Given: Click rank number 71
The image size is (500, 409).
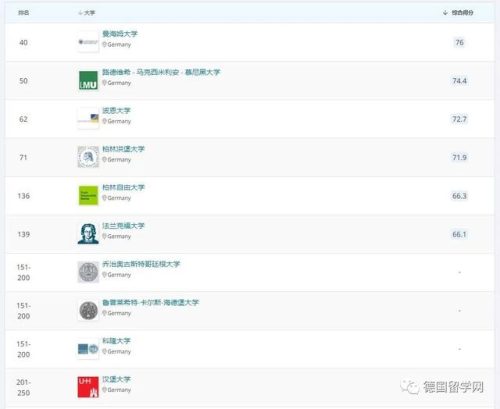Looking at the screenshot, I should [x=23, y=157].
